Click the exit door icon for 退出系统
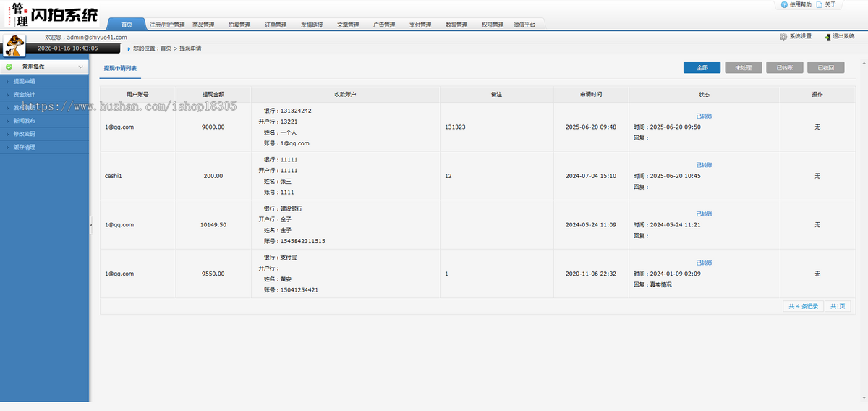The height and width of the screenshot is (411, 868). (827, 36)
